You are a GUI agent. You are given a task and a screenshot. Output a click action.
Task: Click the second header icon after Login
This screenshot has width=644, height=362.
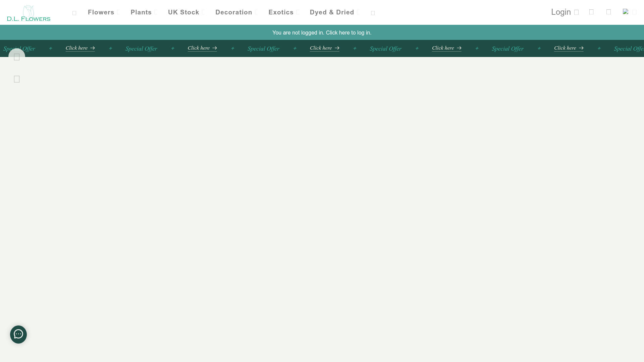(609, 12)
